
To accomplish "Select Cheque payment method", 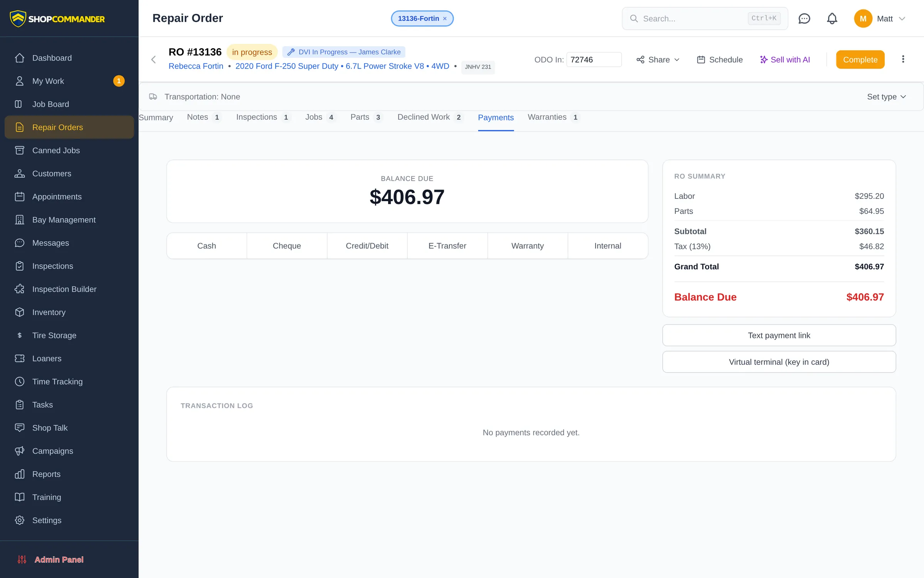I will pyautogui.click(x=287, y=246).
